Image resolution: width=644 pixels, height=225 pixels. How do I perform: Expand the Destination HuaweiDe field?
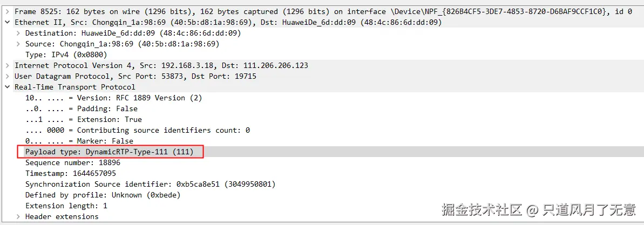[18, 33]
